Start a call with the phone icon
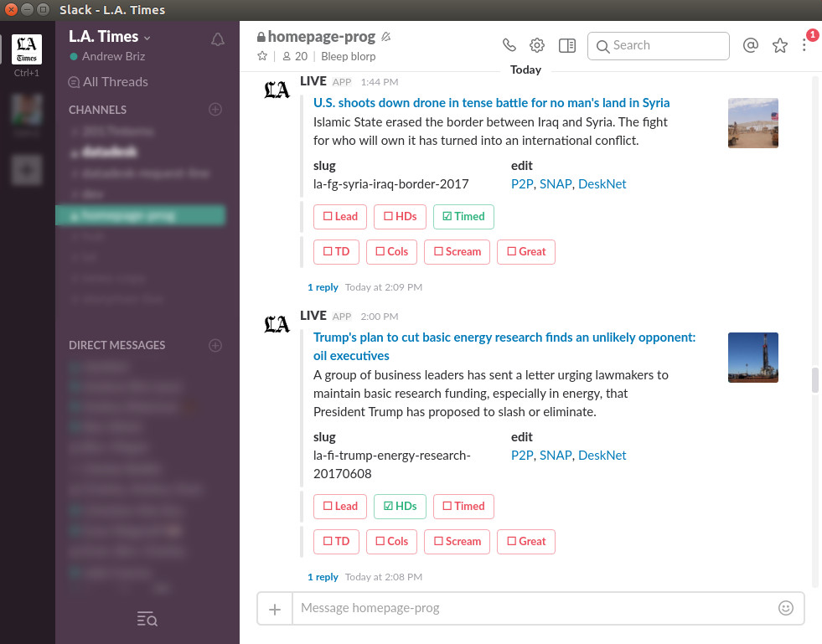 509,45
